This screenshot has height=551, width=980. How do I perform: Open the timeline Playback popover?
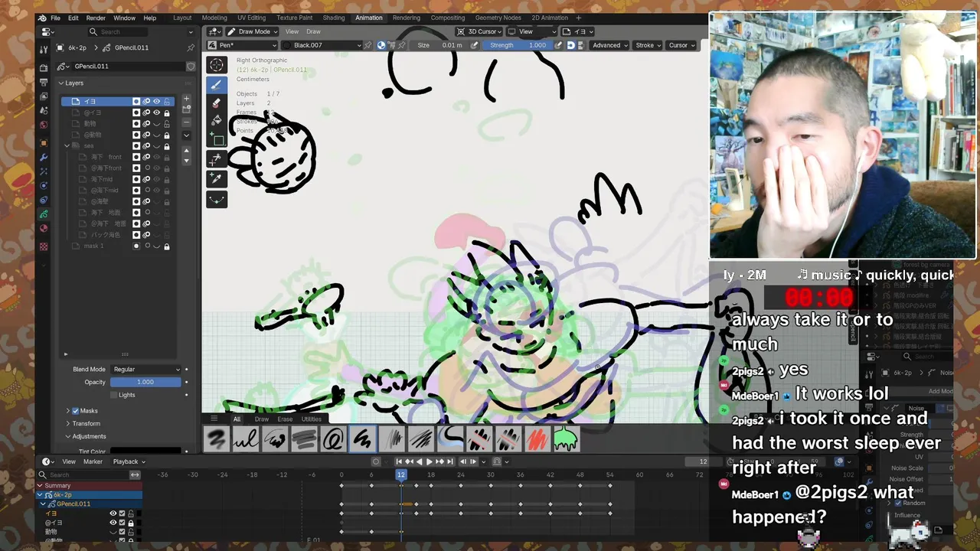(129, 461)
